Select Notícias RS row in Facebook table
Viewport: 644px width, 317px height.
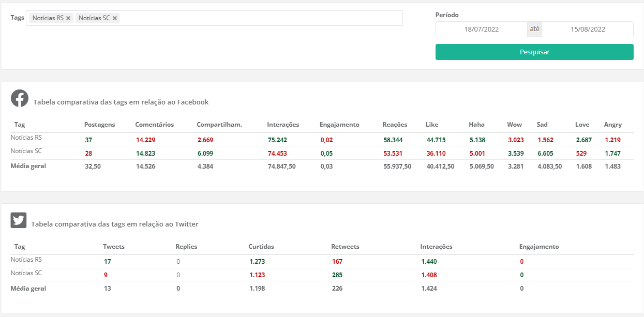[x=26, y=138]
